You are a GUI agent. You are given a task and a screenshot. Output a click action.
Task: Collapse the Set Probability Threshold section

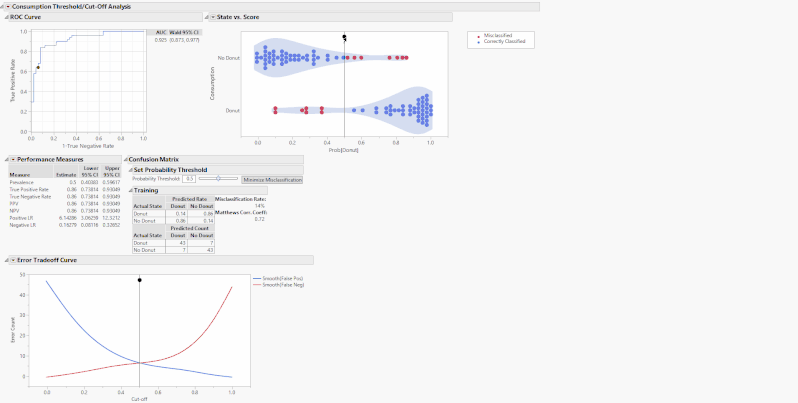(131, 169)
